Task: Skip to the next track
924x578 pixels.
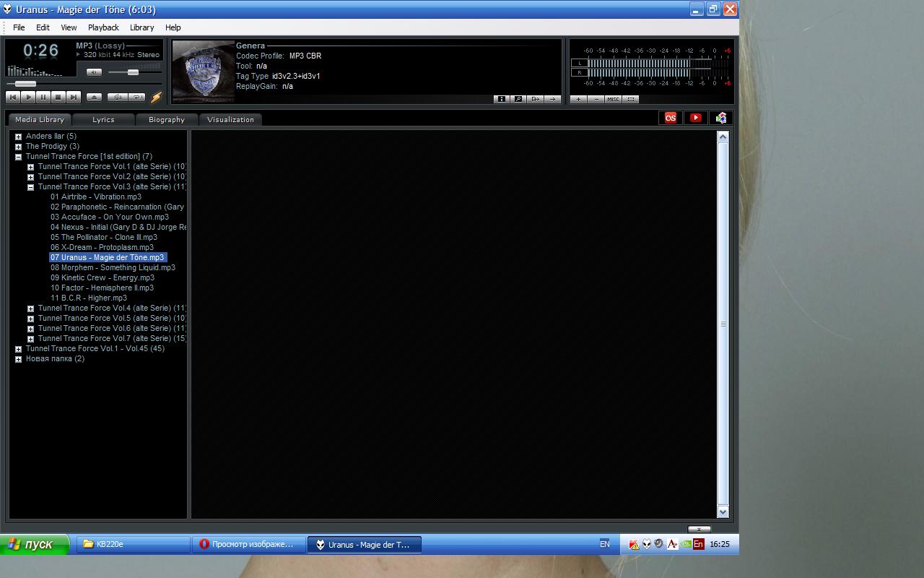Action: coord(74,97)
